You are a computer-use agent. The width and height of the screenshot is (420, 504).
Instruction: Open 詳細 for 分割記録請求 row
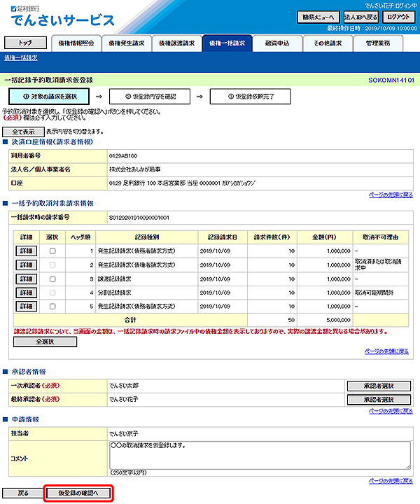click(x=26, y=292)
